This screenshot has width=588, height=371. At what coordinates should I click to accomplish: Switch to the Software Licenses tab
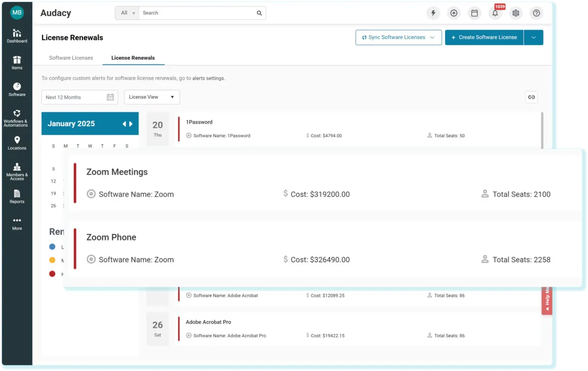pos(71,58)
